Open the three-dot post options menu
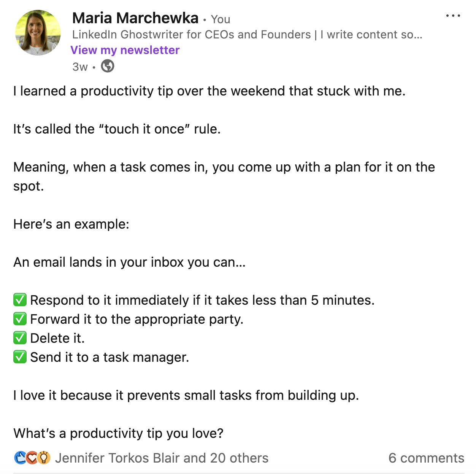 (x=453, y=16)
